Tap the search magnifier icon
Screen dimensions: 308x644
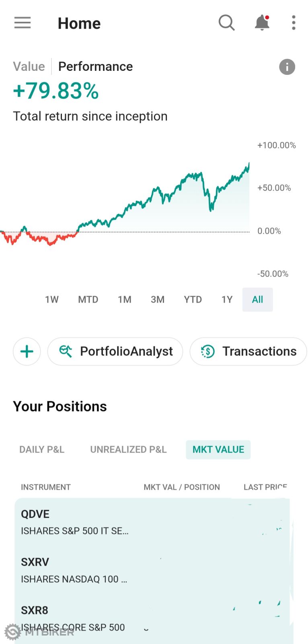click(x=226, y=23)
